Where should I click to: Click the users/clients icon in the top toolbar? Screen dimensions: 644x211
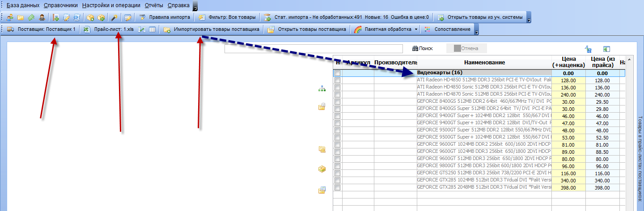10,17
